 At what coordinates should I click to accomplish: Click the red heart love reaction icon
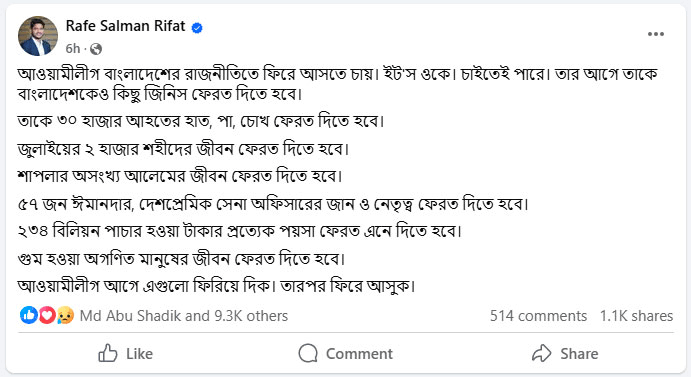47,315
